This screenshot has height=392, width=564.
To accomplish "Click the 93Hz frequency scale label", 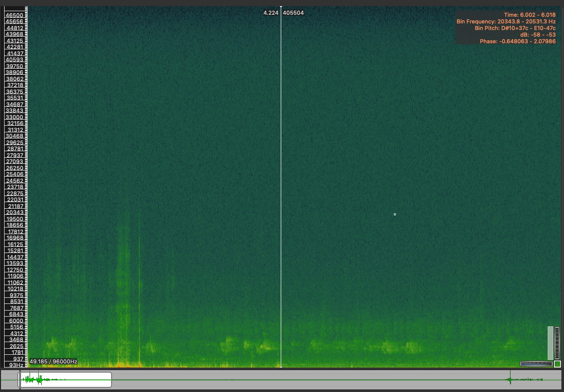I will 16,365.
